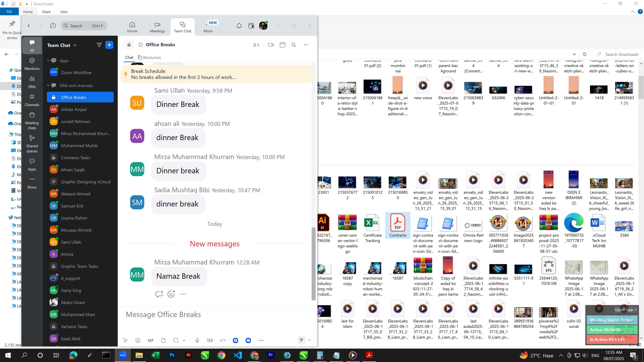Open the Share tab in File Explorer
Viewport: 644px width, 362px height.
point(46,12)
